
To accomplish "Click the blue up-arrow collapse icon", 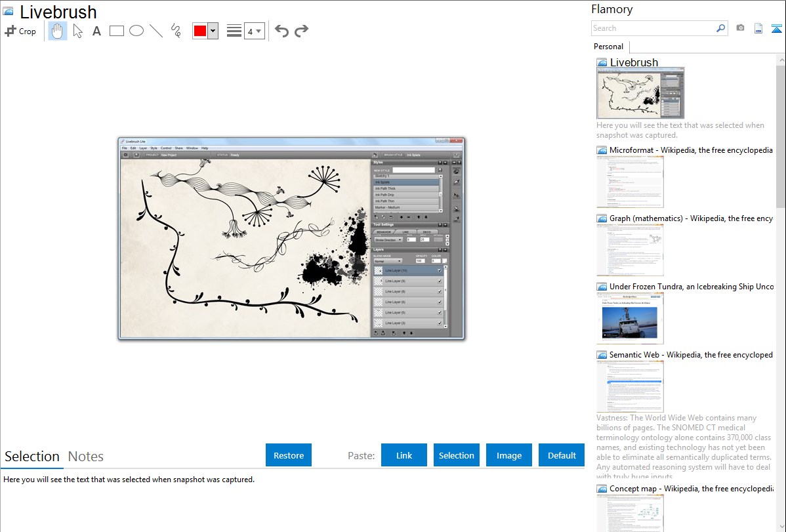I will 776,29.
